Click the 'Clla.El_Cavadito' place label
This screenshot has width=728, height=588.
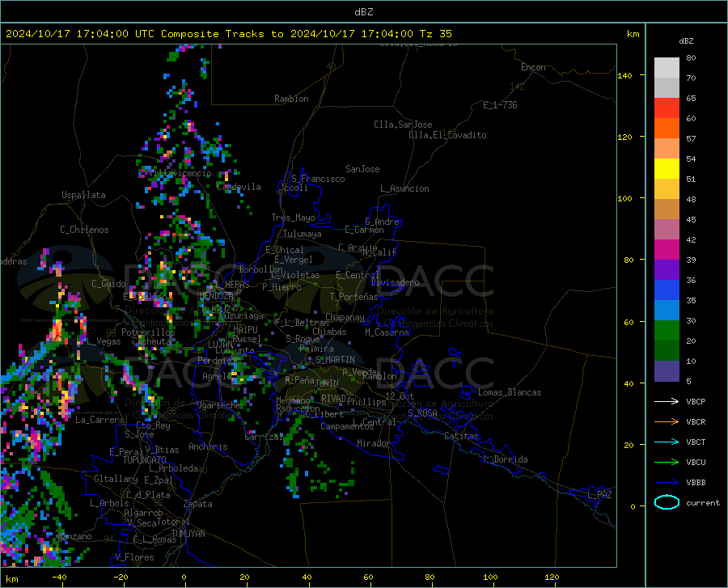pos(447,135)
